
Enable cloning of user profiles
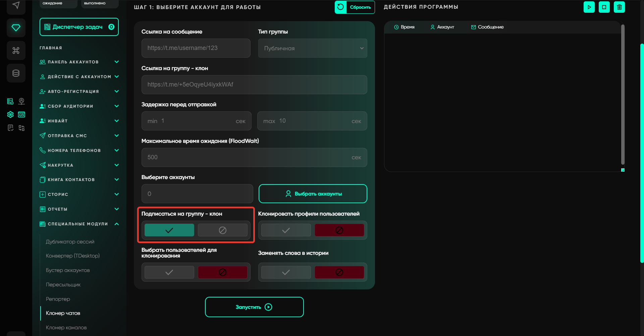point(286,230)
